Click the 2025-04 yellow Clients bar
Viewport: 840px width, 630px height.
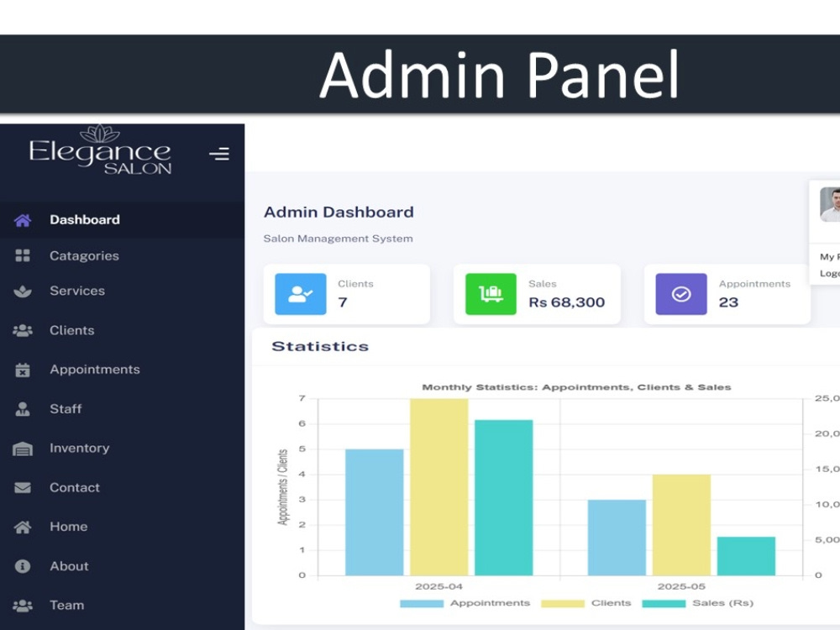tap(439, 487)
